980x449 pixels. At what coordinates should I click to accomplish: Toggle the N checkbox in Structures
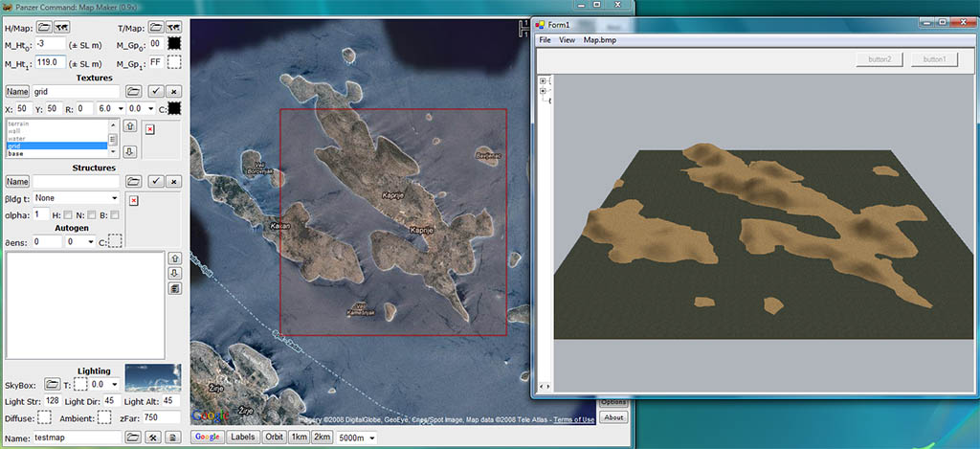click(x=94, y=215)
